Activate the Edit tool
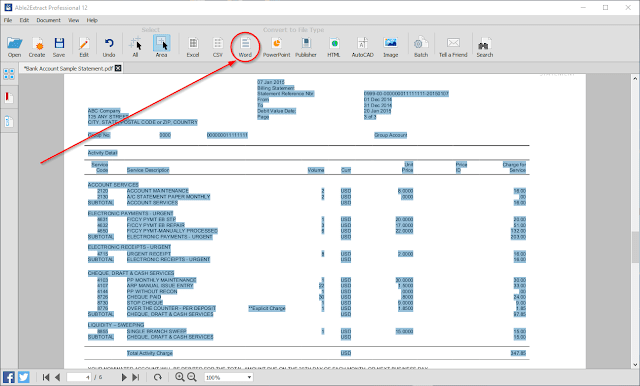Image resolution: width=640 pixels, height=386 pixels. click(x=84, y=47)
